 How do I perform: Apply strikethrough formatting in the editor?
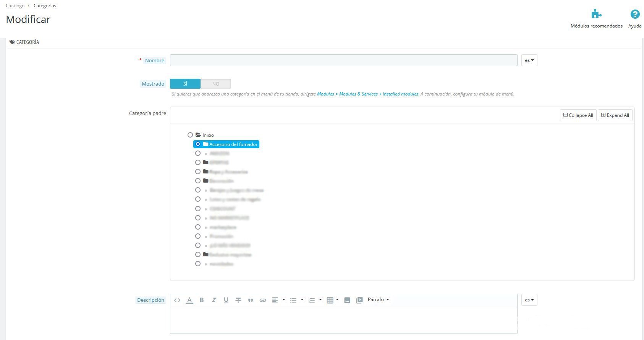tap(238, 300)
